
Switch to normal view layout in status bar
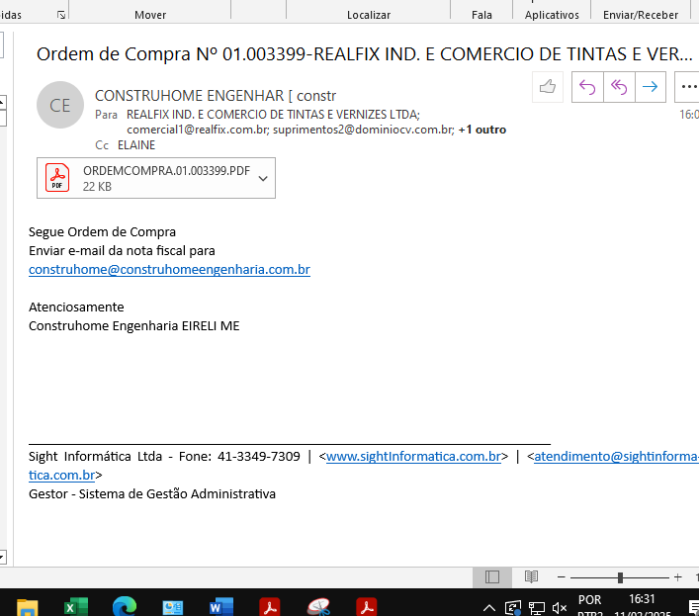click(x=492, y=577)
